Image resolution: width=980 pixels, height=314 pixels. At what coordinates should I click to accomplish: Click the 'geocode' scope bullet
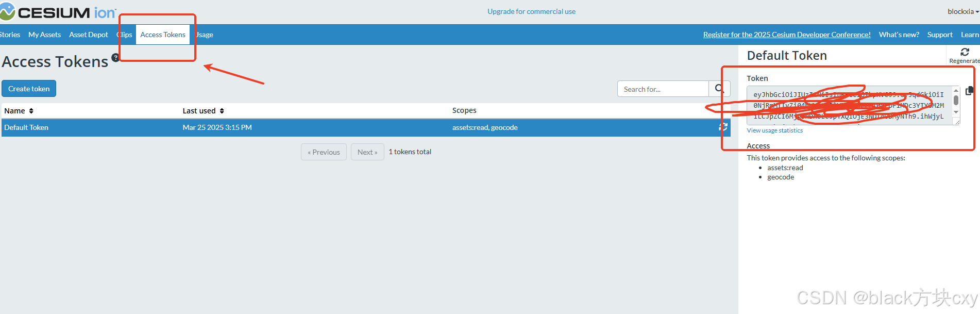[x=781, y=177]
